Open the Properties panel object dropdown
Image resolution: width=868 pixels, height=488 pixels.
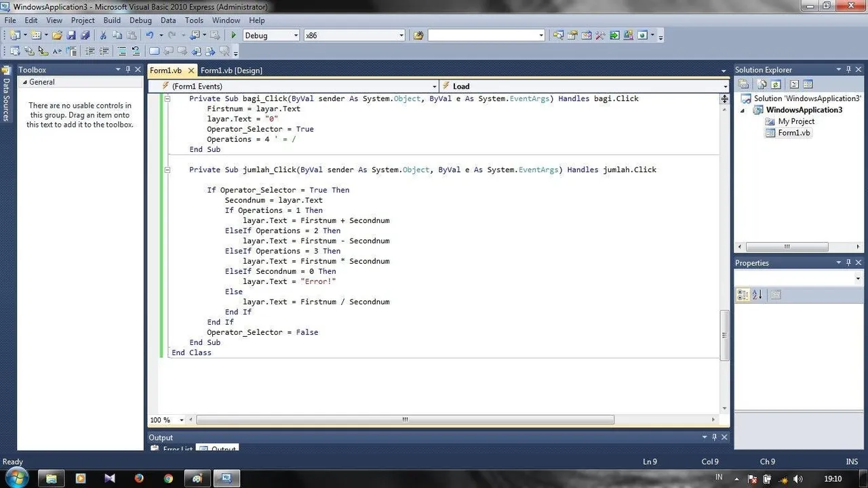[x=858, y=278]
